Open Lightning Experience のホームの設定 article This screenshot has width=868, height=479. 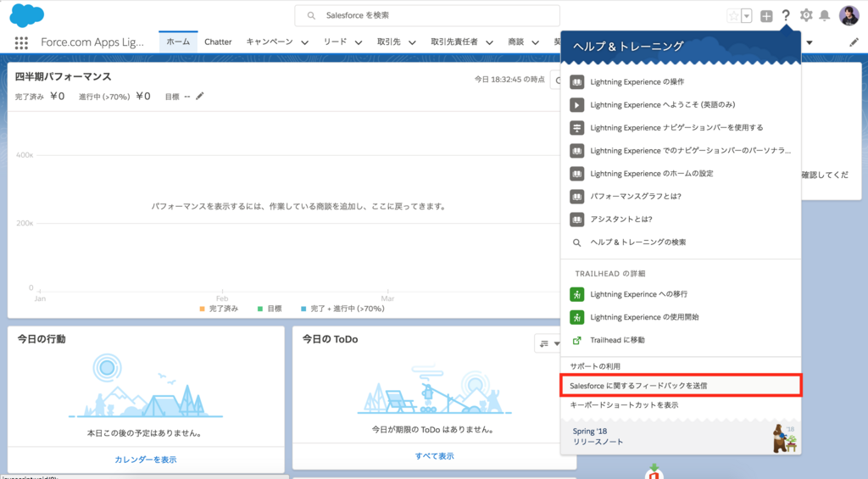coord(652,174)
